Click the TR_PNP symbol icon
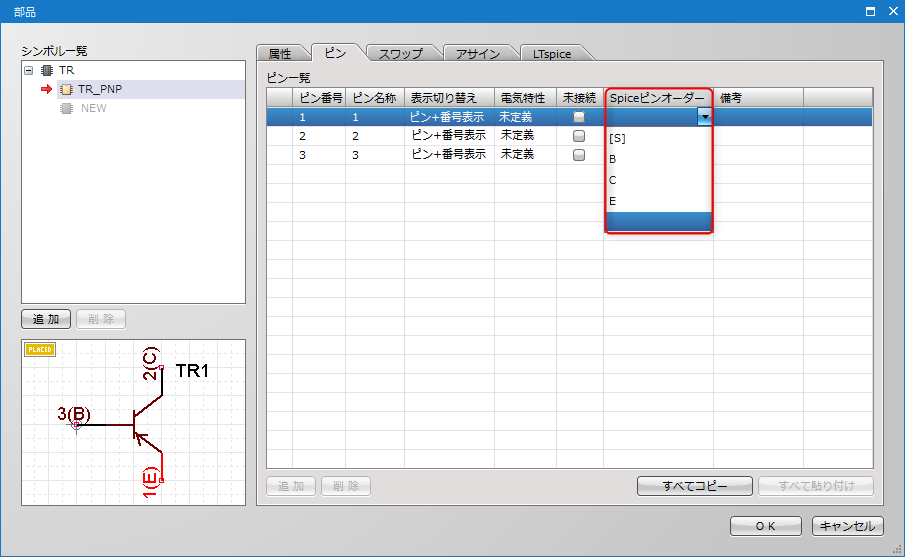The height and width of the screenshot is (557, 905). point(66,89)
